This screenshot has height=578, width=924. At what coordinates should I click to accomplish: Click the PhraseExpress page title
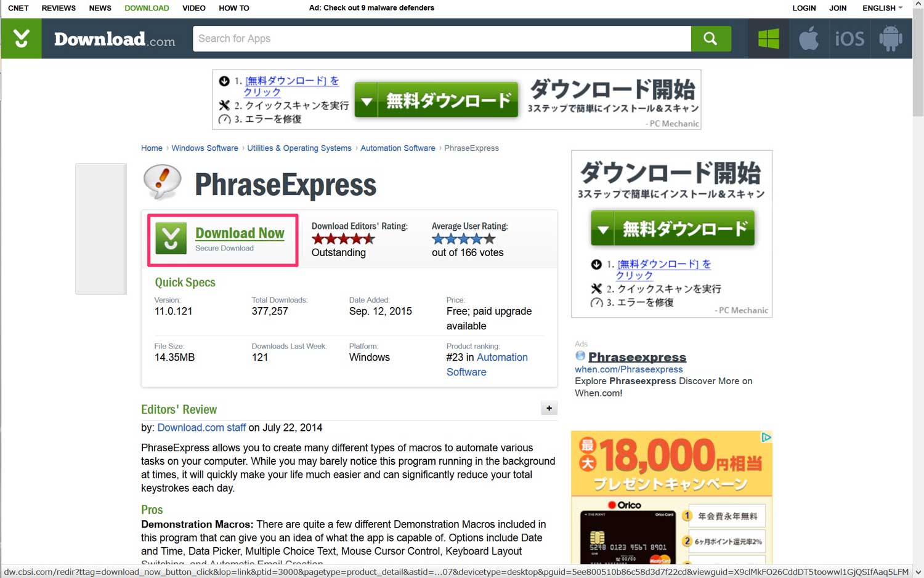[x=285, y=184]
